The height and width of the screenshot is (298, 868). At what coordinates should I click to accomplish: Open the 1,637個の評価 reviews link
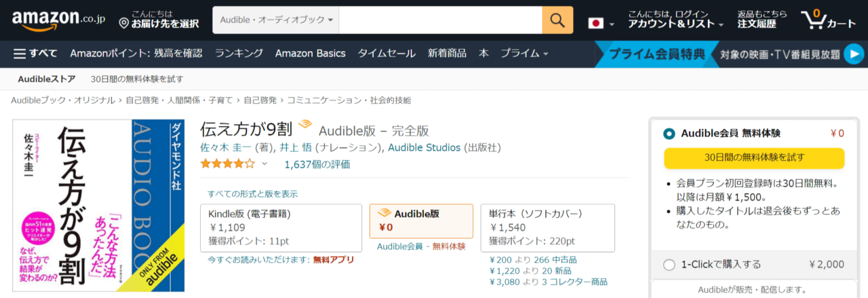click(x=317, y=164)
